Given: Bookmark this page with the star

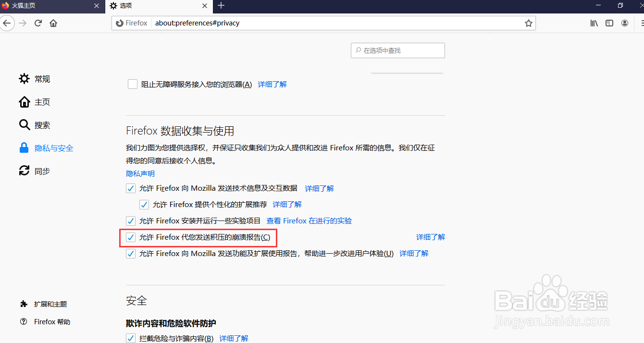Looking at the screenshot, I should coord(529,23).
